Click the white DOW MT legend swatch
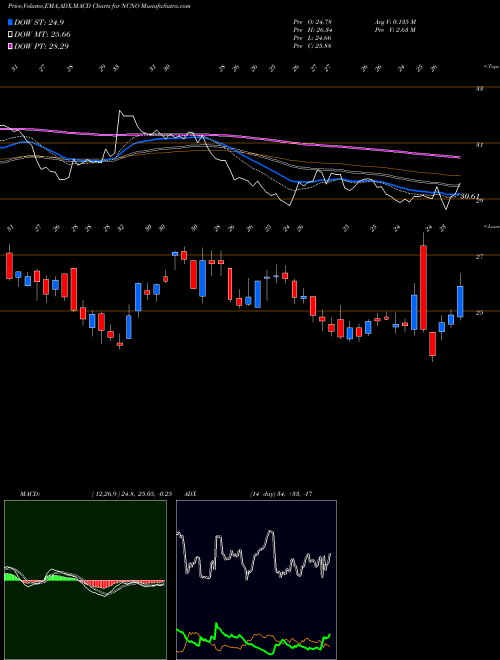 (x=11, y=35)
